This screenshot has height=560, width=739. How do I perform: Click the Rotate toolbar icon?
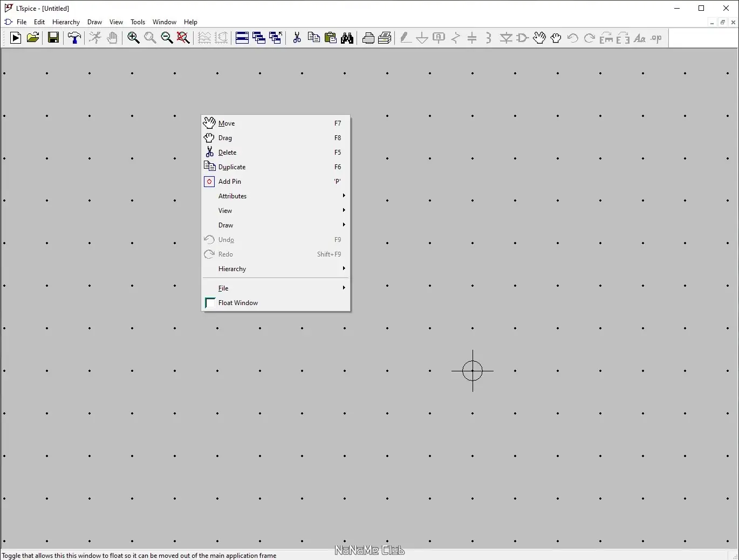point(606,38)
